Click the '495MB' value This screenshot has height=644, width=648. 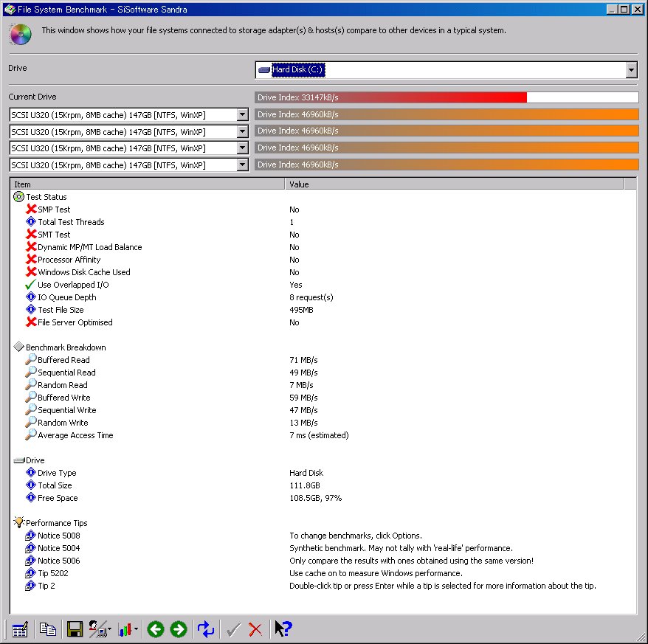click(301, 310)
